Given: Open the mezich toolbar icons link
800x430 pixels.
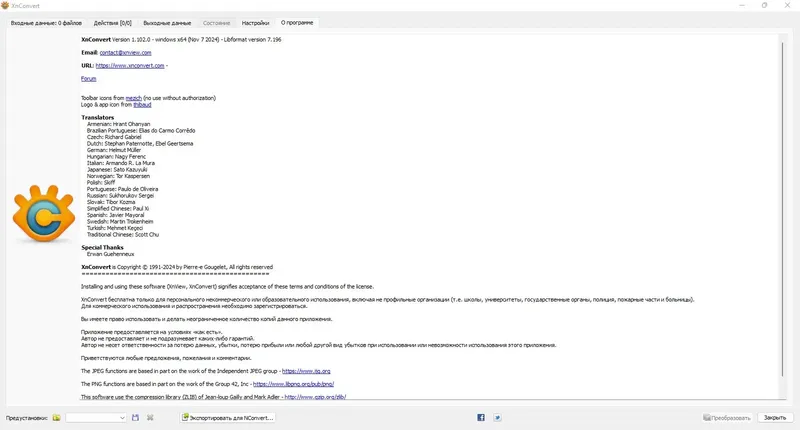Looking at the screenshot, I should pyautogui.click(x=134, y=98).
